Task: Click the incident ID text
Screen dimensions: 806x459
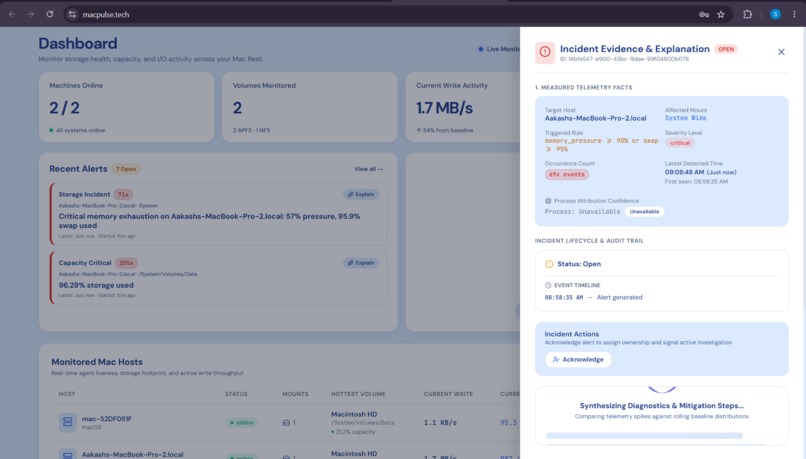Action: tap(625, 59)
